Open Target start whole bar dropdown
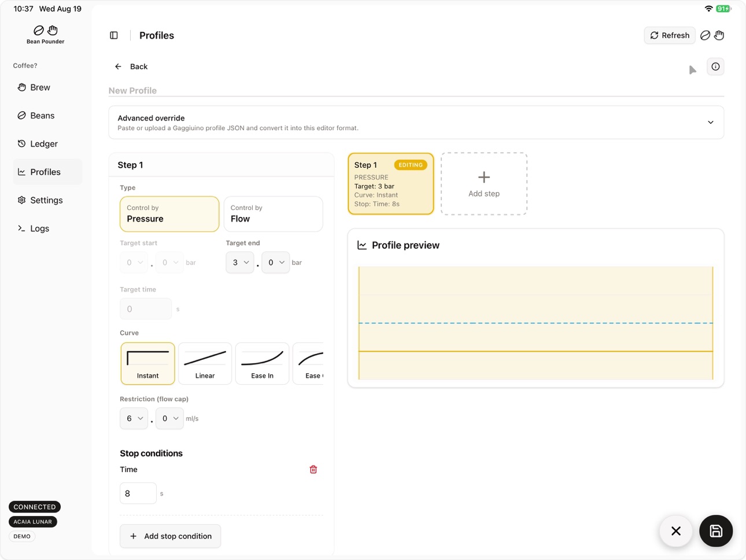 coord(134,263)
